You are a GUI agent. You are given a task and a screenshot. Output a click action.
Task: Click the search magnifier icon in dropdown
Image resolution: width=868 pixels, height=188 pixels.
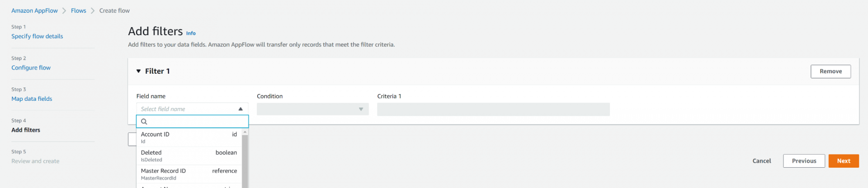(144, 122)
